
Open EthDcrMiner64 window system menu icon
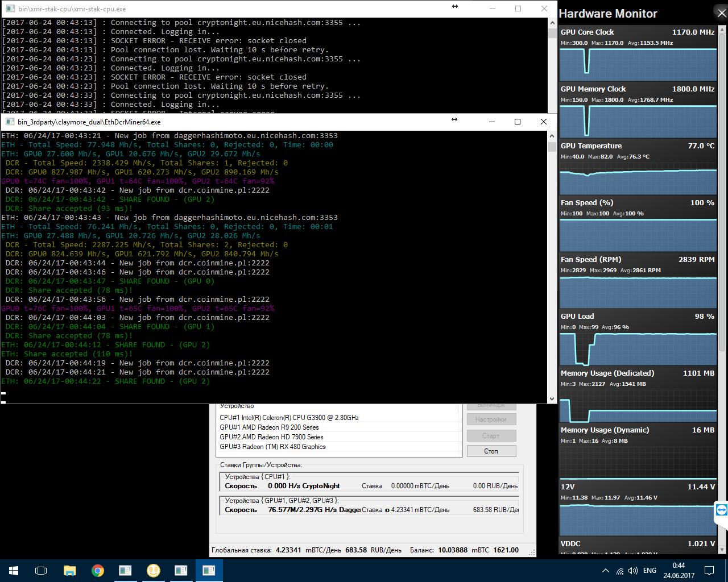pyautogui.click(x=10, y=122)
